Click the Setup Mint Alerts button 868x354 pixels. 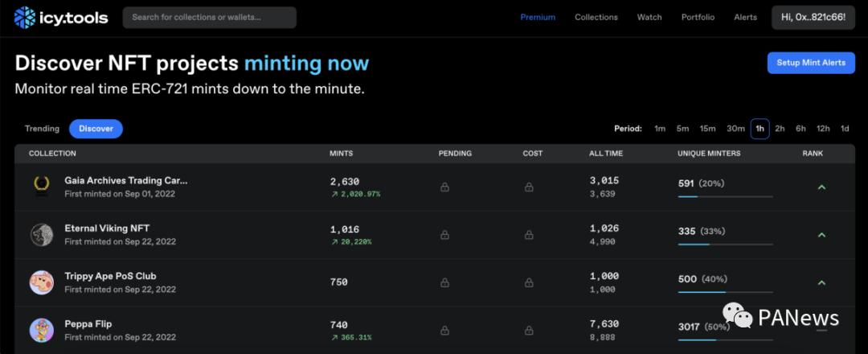(x=811, y=63)
